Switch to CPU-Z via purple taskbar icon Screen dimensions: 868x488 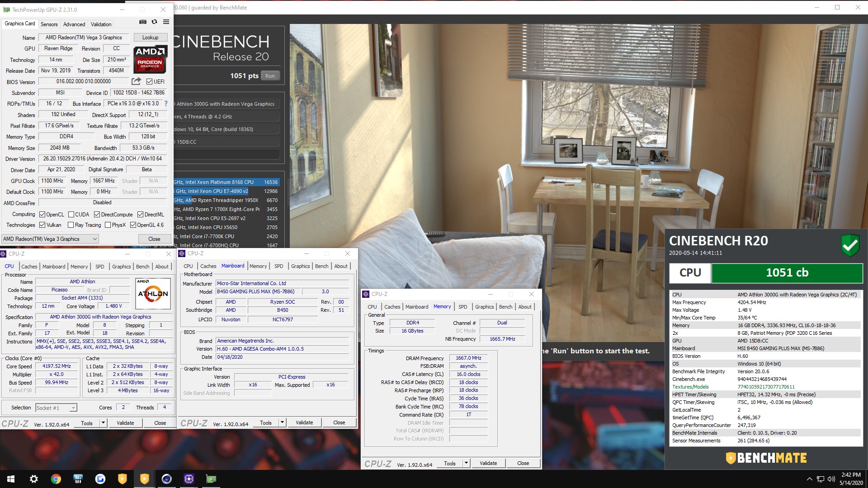[x=189, y=479]
